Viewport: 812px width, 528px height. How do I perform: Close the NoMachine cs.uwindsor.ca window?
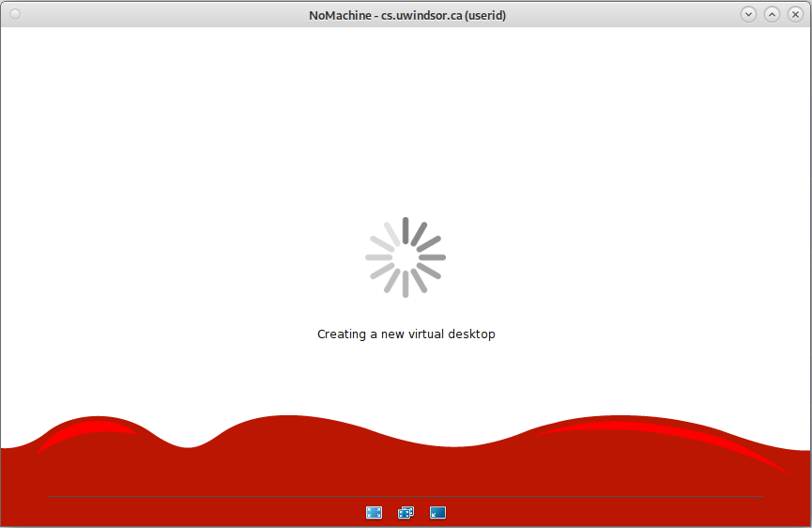795,14
